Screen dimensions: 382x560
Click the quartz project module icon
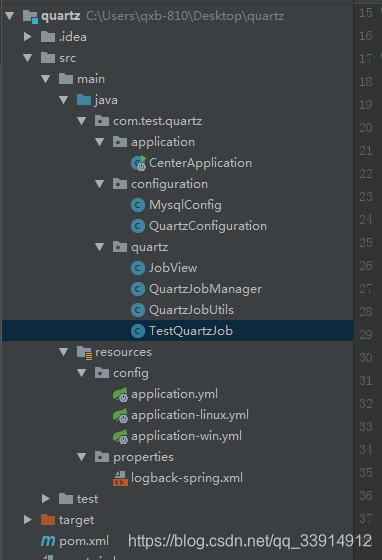coord(30,16)
